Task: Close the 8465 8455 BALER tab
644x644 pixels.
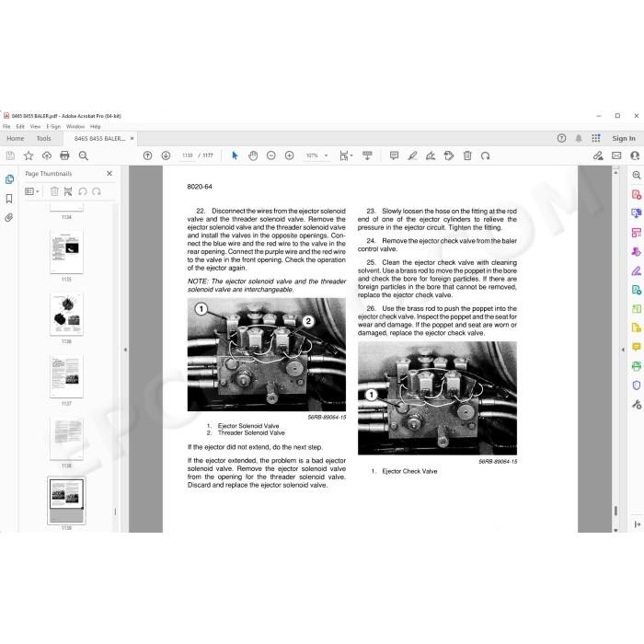Action: pos(132,138)
